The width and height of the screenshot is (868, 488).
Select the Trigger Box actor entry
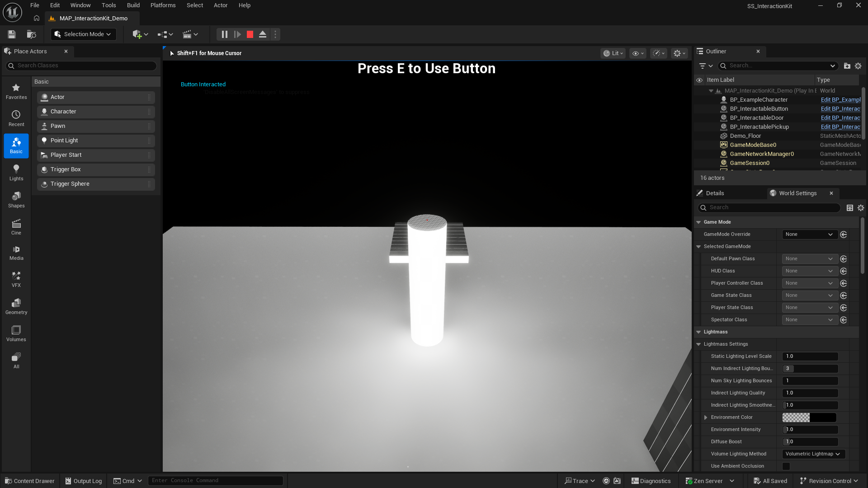pos(96,169)
